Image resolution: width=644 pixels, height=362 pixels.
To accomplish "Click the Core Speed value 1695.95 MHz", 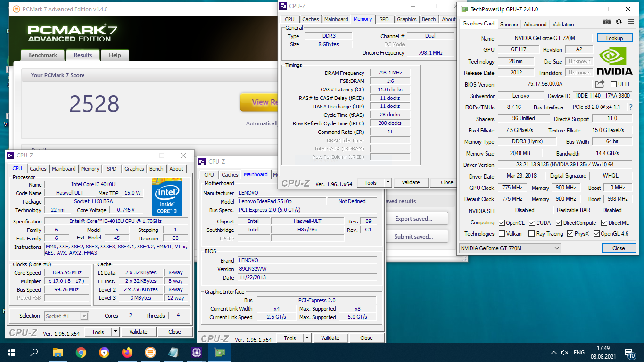I will click(66, 272).
